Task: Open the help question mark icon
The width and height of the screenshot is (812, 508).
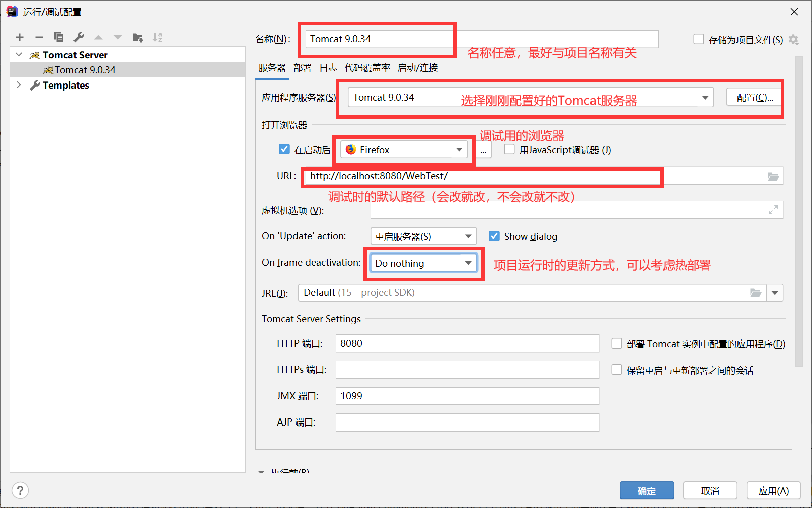Action: (20, 490)
